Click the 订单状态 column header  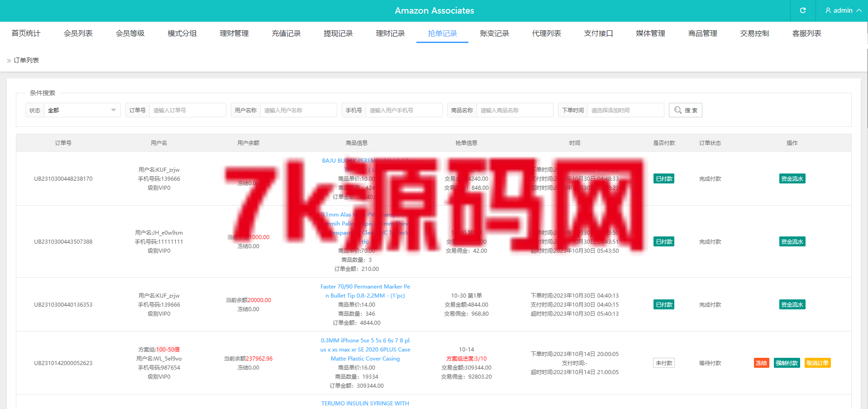(x=710, y=143)
